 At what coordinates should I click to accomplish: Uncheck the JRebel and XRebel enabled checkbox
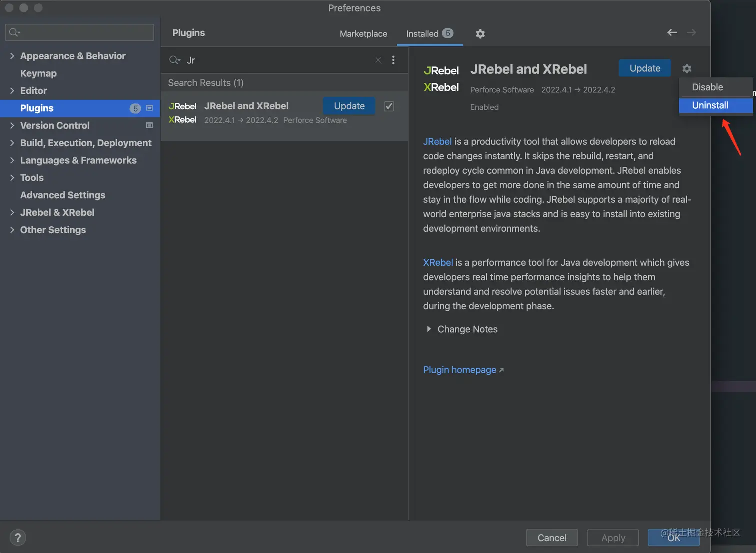389,106
